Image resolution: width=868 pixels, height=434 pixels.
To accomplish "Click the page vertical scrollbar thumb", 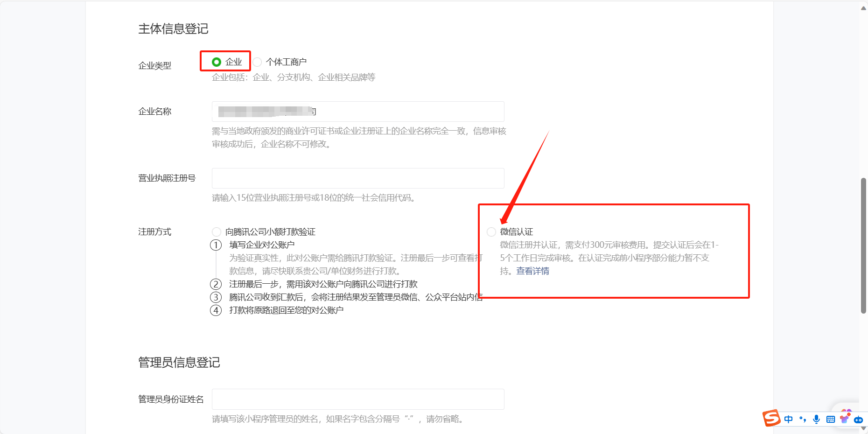I will pos(863,245).
